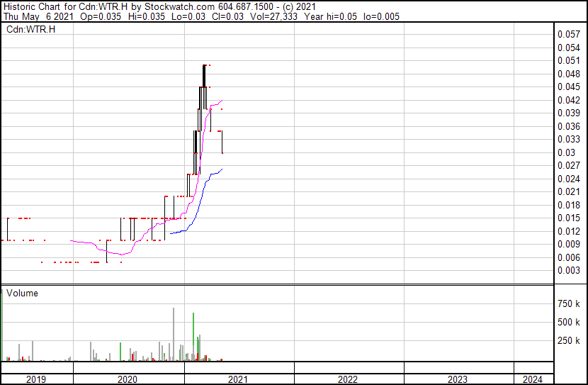Click the right end of the blue moving average line
The width and height of the screenshot is (588, 385).
[222, 169]
